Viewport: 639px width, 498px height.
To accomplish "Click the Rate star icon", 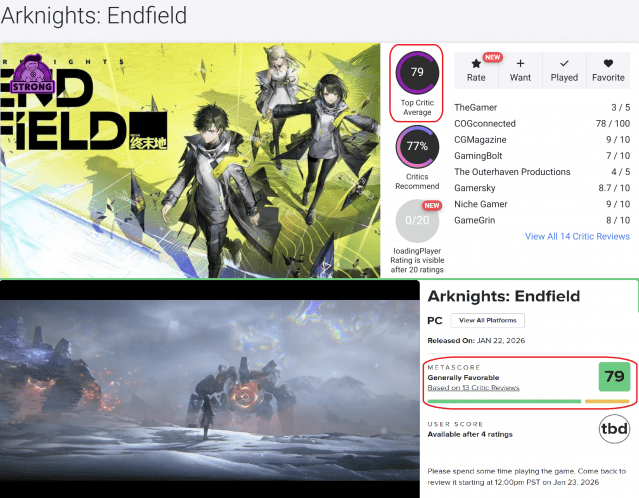I will [476, 64].
